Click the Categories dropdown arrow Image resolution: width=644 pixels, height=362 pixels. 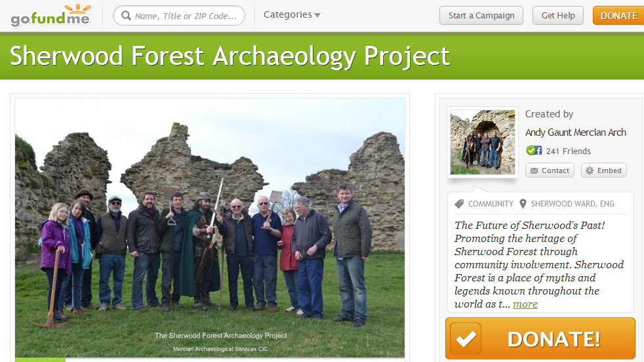click(317, 16)
